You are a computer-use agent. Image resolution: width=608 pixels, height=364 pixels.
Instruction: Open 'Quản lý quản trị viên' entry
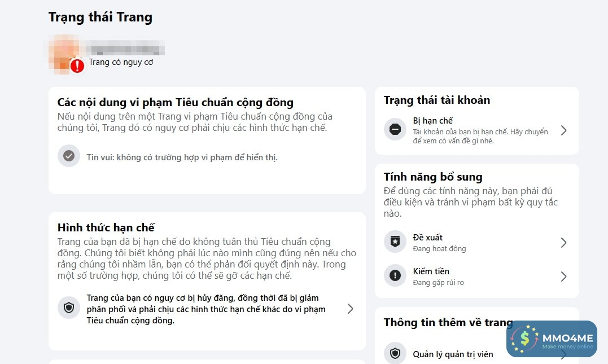click(x=453, y=354)
